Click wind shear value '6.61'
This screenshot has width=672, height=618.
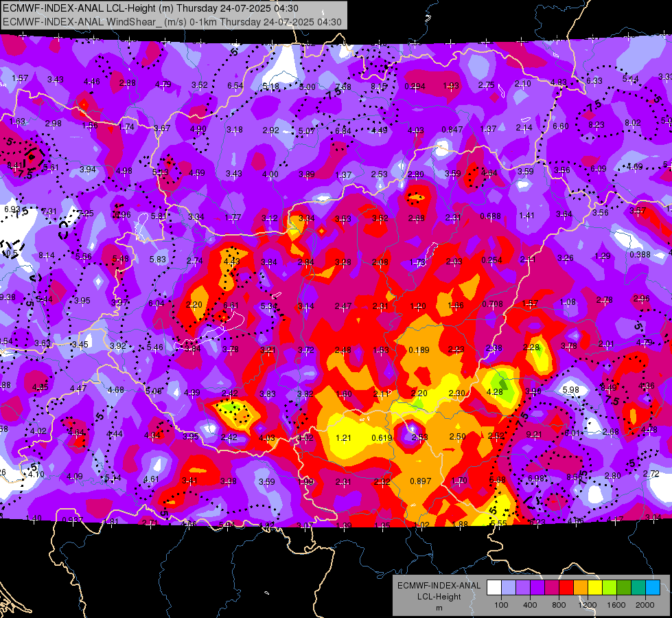coord(231,306)
